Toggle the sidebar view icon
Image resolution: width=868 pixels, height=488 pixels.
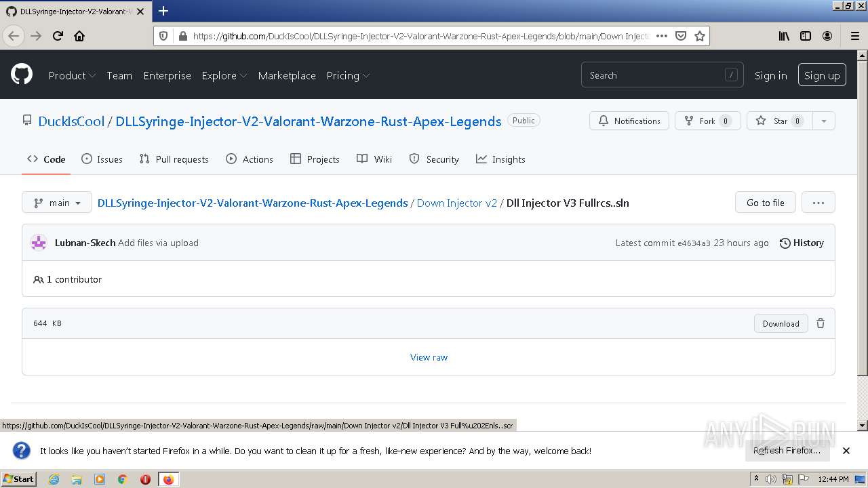pyautogui.click(x=806, y=36)
